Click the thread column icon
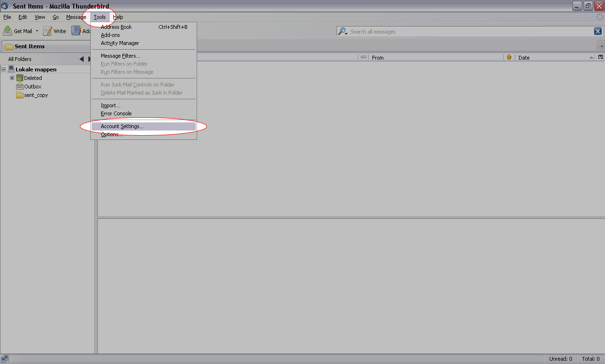 363,57
